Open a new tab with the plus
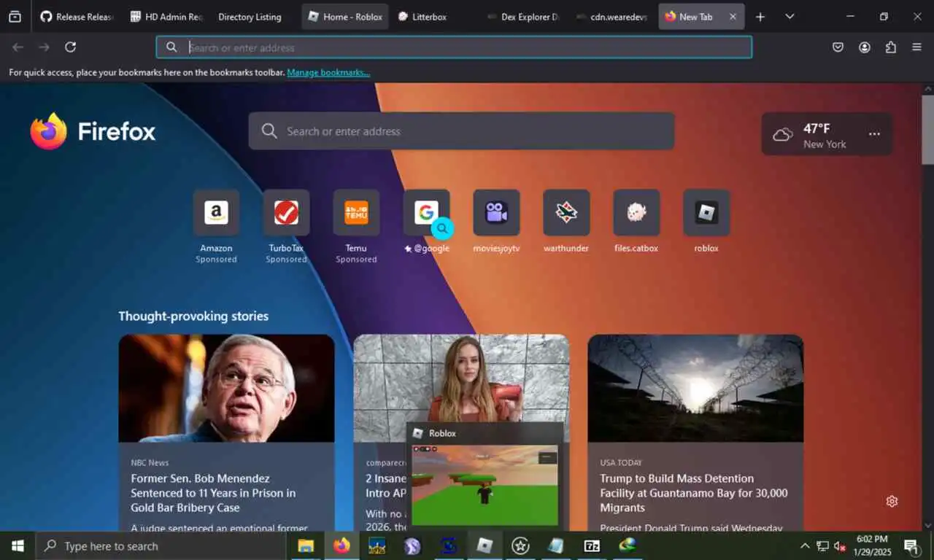The image size is (934, 560). (x=760, y=16)
